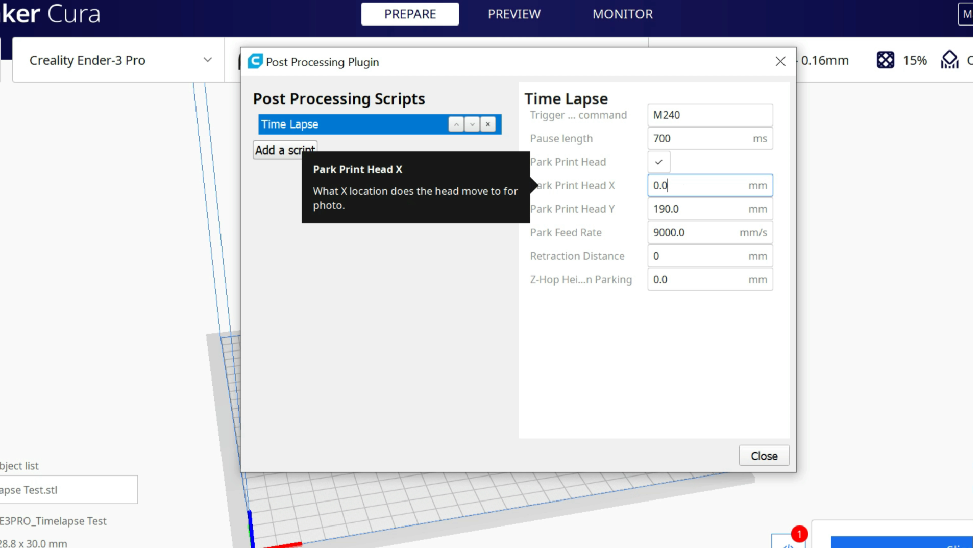Click the Trigger command M240 field
Image resolution: width=980 pixels, height=551 pixels.
709,115
